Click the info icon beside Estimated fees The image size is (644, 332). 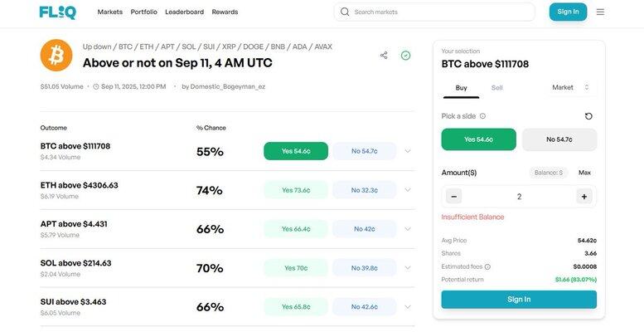[487, 266]
